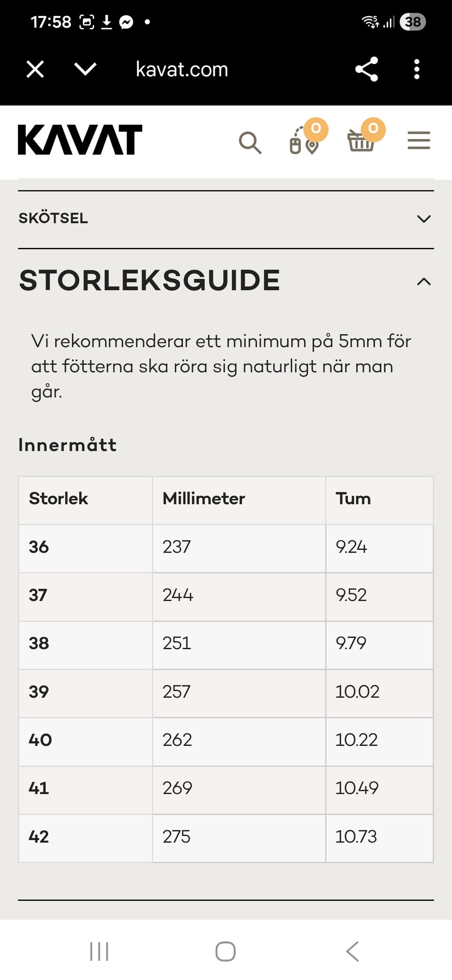Collapse the Storleksguide section
Viewport: 452px width, 980px height.
tap(424, 282)
